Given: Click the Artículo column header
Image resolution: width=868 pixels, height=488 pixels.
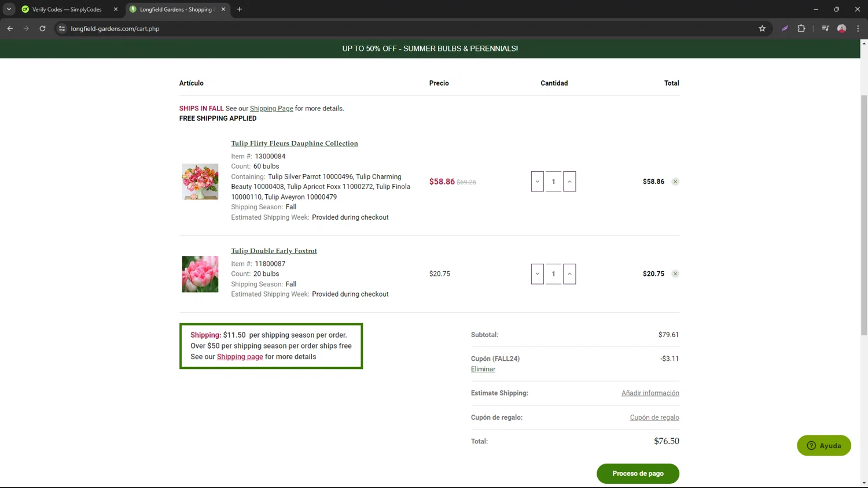Looking at the screenshot, I should 192,83.
